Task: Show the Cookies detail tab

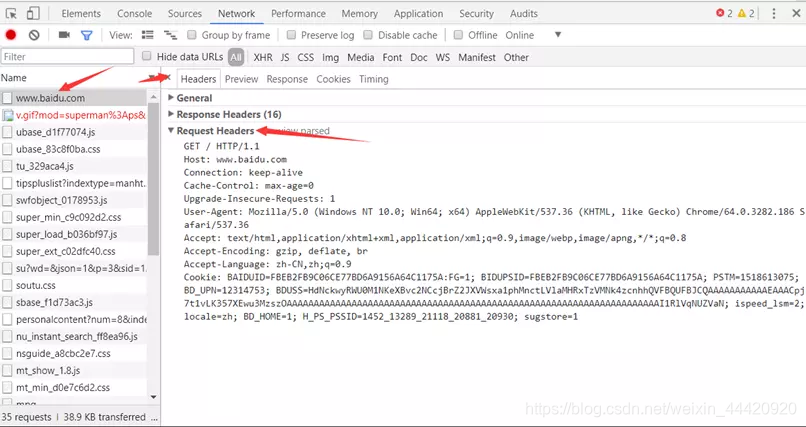Action: click(333, 79)
